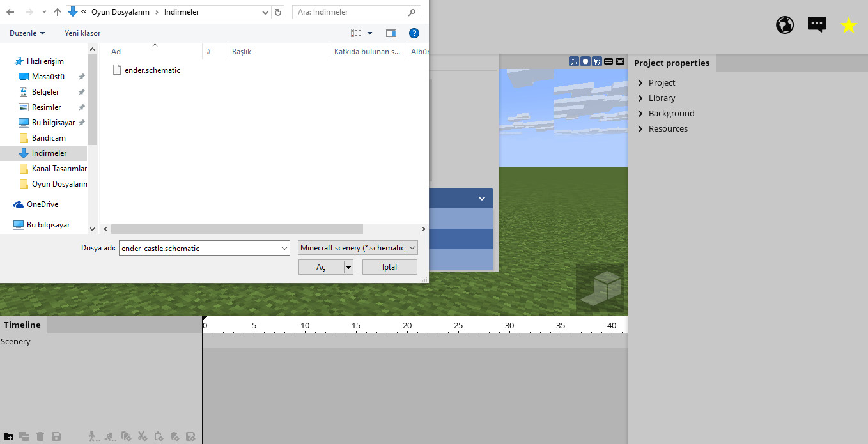Screen dimensions: 868x444
Task: Expand the Background section
Action: 640,113
